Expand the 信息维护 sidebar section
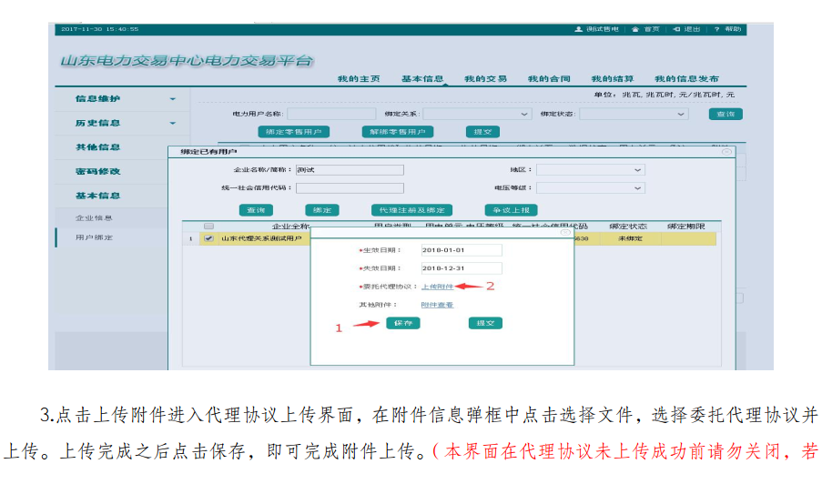 pos(173,98)
